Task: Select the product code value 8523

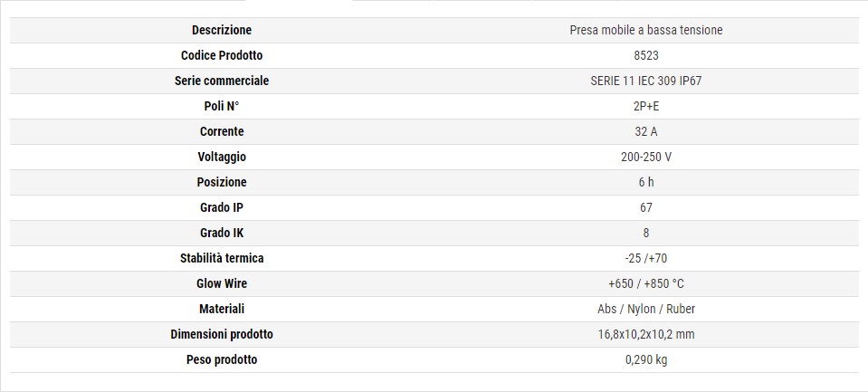Action: coord(646,55)
